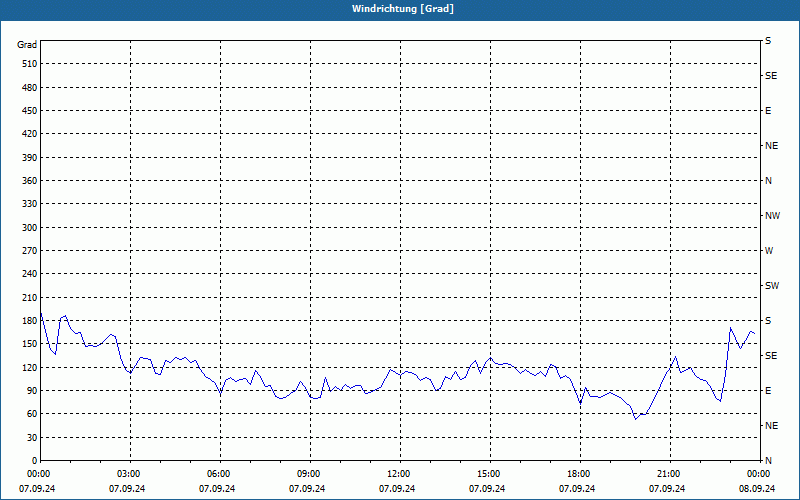Click the 'SW' compass label on right axis
800x500 pixels.
click(772, 286)
